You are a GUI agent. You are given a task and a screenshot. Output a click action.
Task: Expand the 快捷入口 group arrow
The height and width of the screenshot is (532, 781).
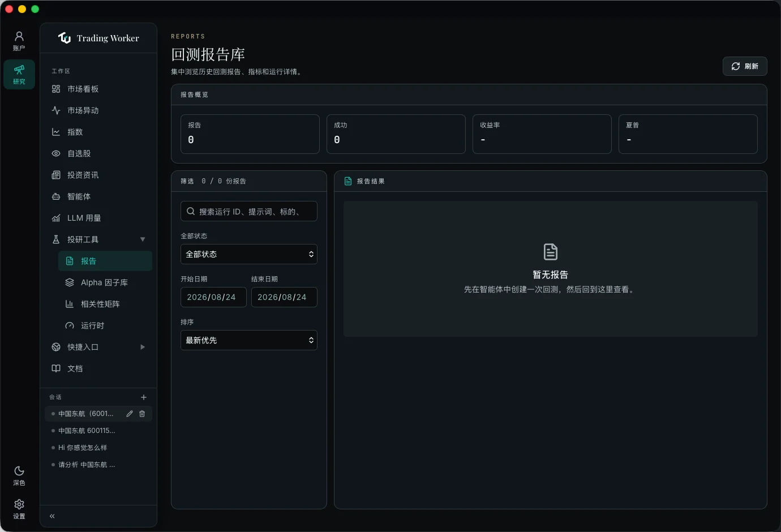(x=143, y=347)
